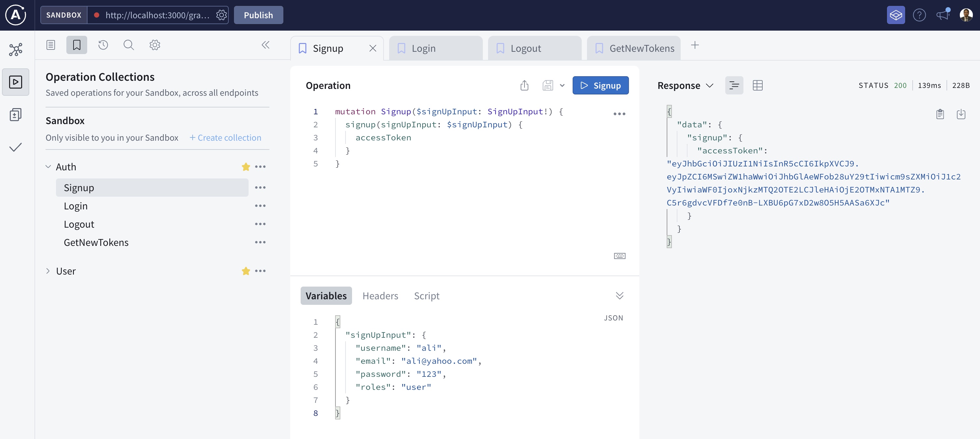
Task: Expand the User collection in sidebar
Action: [x=48, y=271]
